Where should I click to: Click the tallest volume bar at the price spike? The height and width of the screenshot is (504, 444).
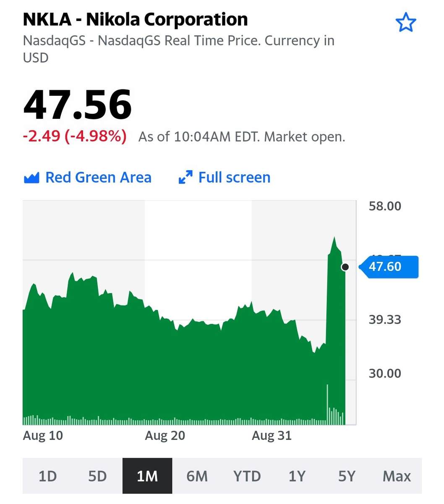327,404
